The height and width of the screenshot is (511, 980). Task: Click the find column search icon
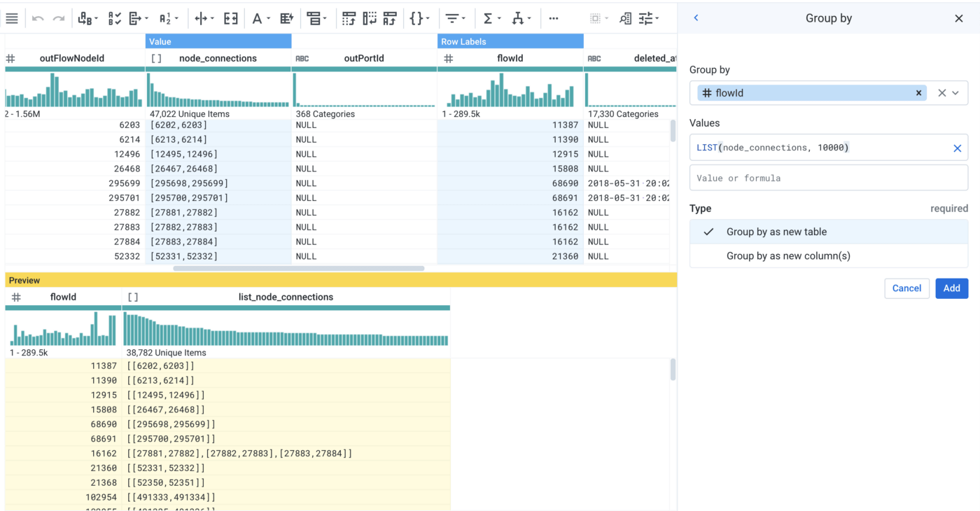pyautogui.click(x=625, y=19)
